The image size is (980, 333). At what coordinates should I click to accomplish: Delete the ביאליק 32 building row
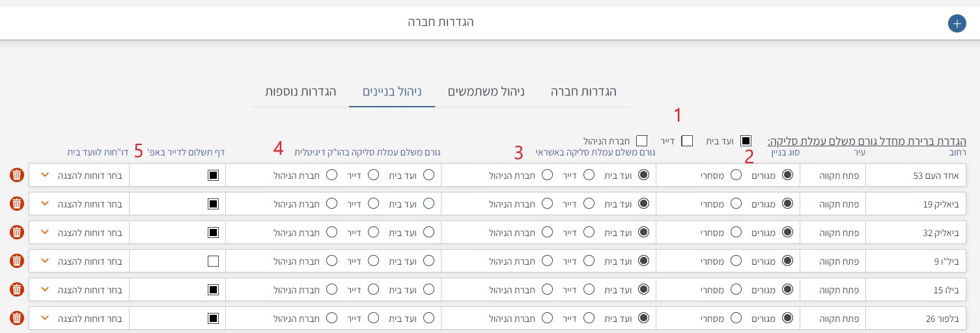[17, 232]
